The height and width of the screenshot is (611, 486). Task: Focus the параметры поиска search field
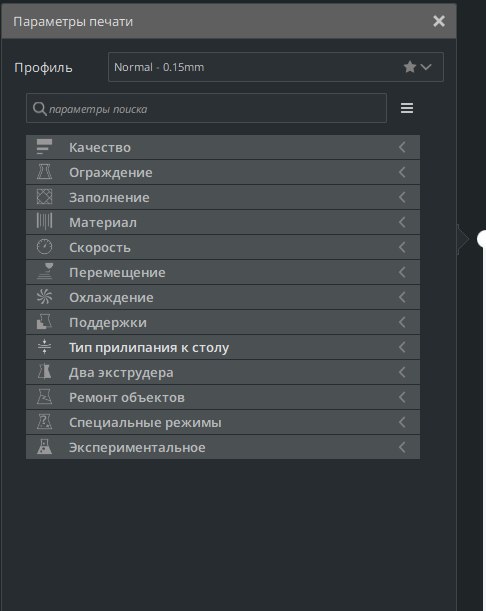coord(207,108)
